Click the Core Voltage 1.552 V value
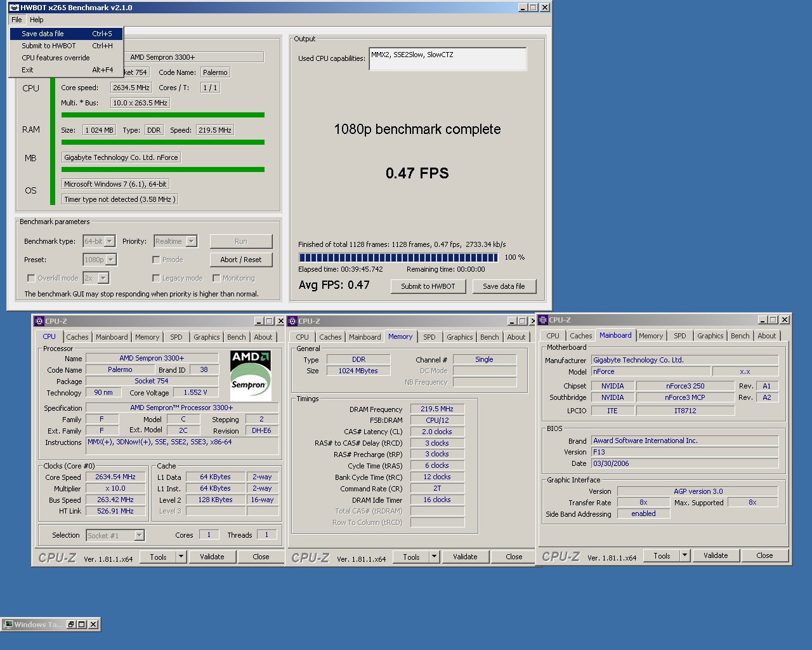 pos(195,392)
